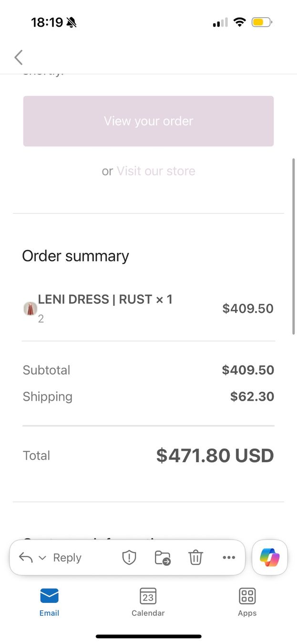
Task: Tap the silent mode bell icon
Action: [72, 22]
